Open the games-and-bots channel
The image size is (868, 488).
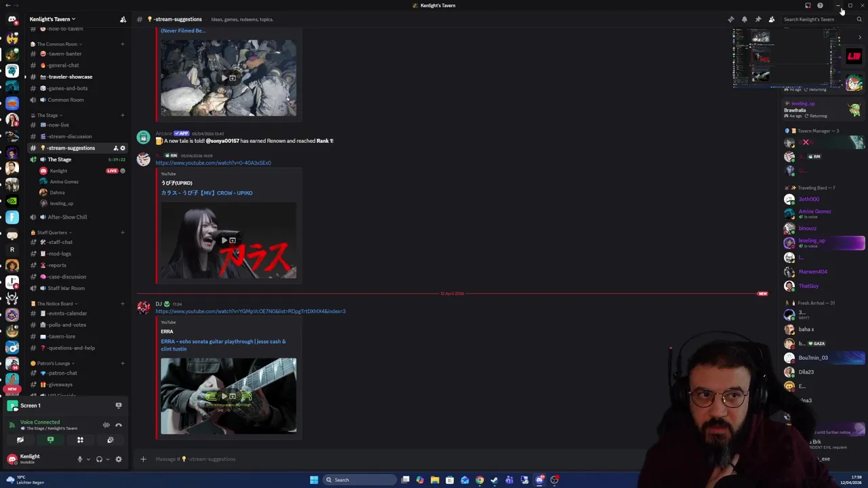(x=76, y=88)
